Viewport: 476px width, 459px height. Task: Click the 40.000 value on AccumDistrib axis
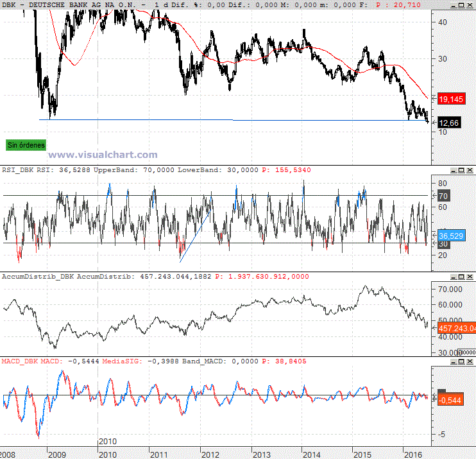[450, 336]
